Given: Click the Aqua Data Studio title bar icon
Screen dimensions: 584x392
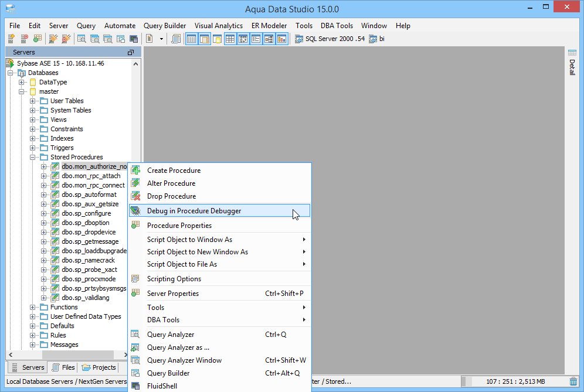Looking at the screenshot, I should (11, 9).
